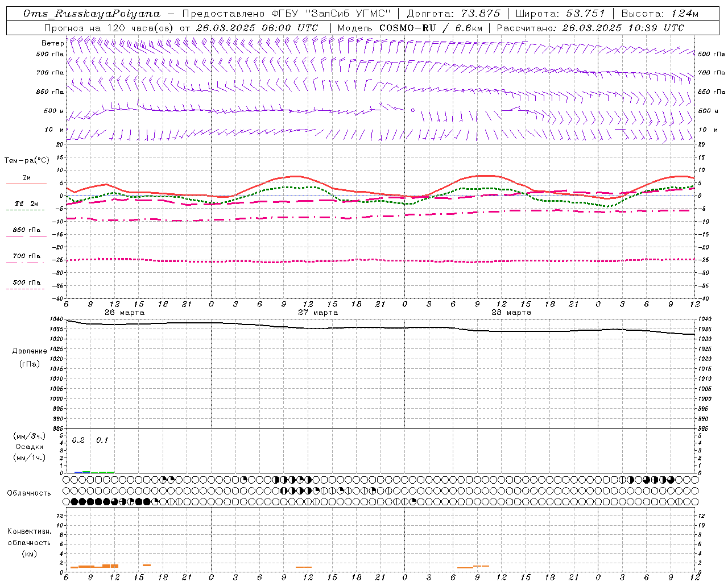The height and width of the screenshot is (582, 728).
Task: Click the Ветер section label
Action: (x=52, y=43)
